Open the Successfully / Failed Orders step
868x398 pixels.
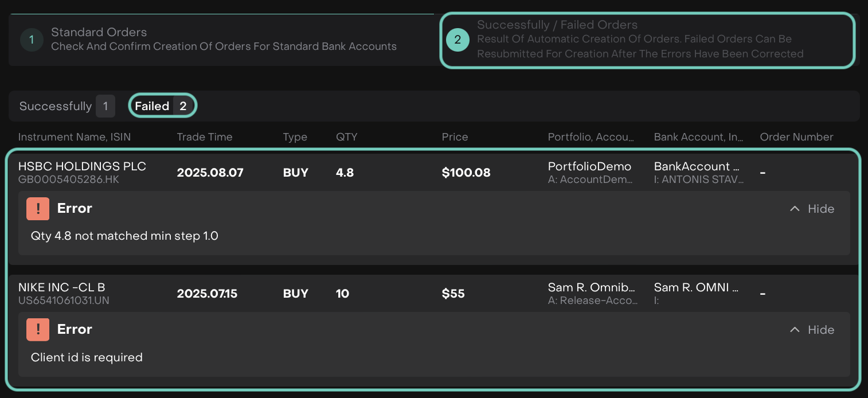coord(640,39)
